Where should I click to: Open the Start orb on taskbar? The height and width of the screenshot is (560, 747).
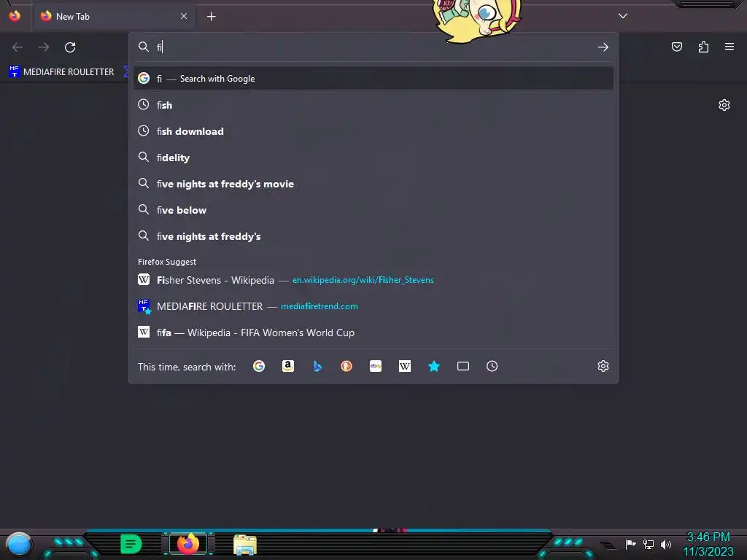click(x=18, y=544)
